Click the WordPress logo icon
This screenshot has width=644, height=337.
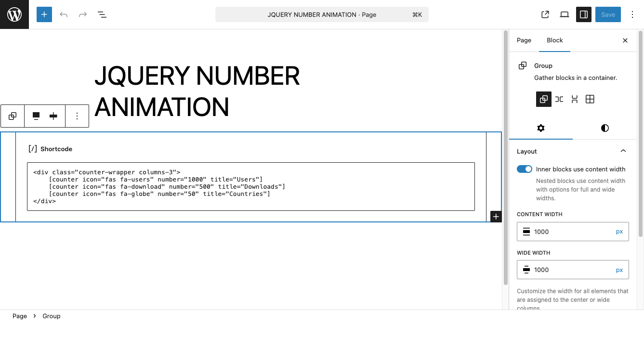tap(14, 14)
